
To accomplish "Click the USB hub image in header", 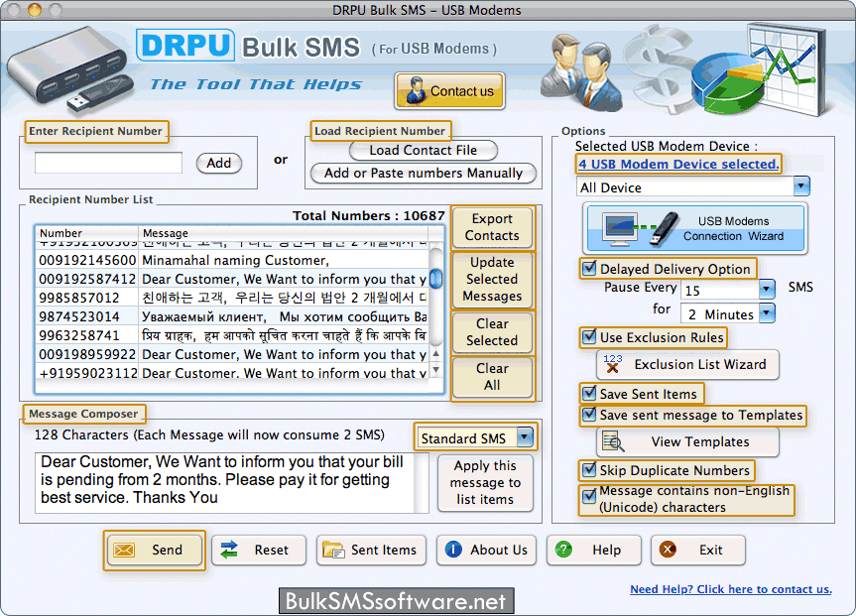I will pos(68,69).
